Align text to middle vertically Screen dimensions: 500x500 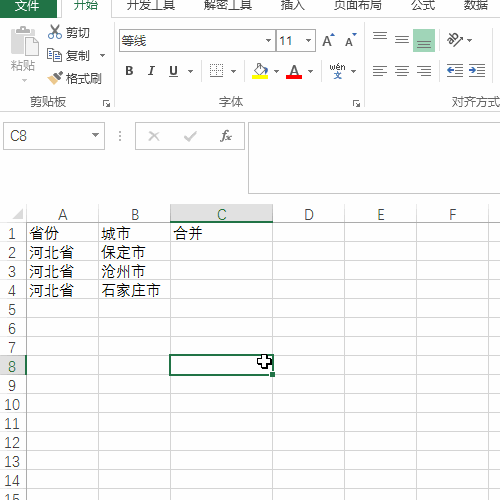pos(402,40)
